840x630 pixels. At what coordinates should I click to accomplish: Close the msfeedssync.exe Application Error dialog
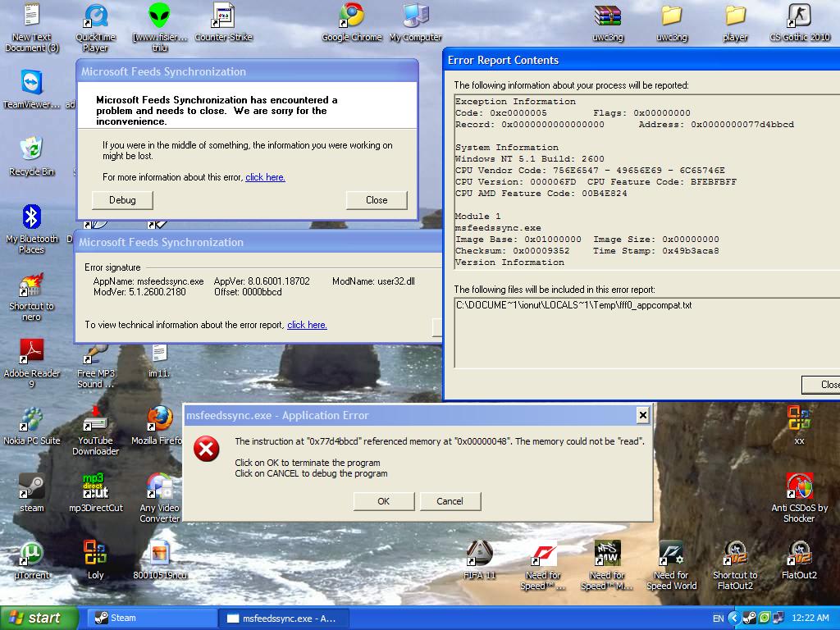(643, 415)
